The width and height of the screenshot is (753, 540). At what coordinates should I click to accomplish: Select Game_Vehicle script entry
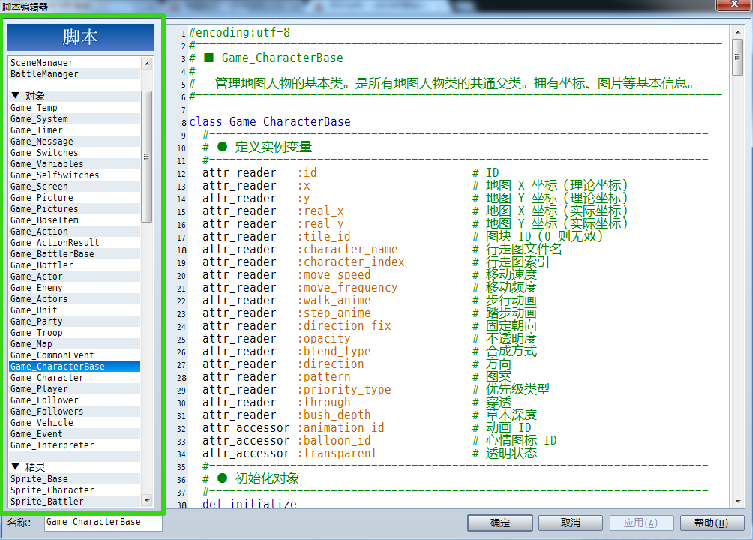click(x=74, y=422)
